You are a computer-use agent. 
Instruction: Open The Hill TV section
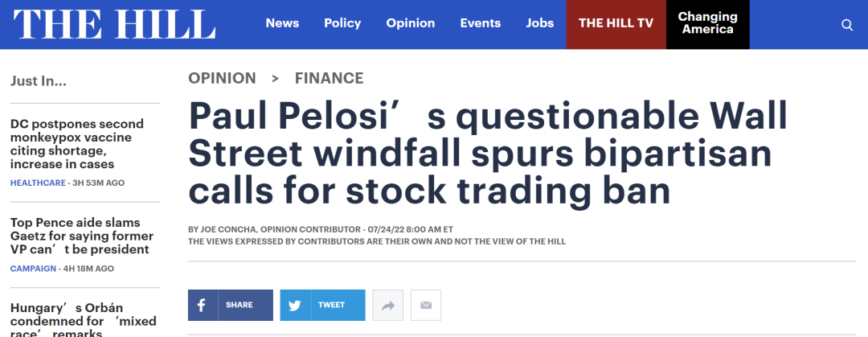point(616,23)
